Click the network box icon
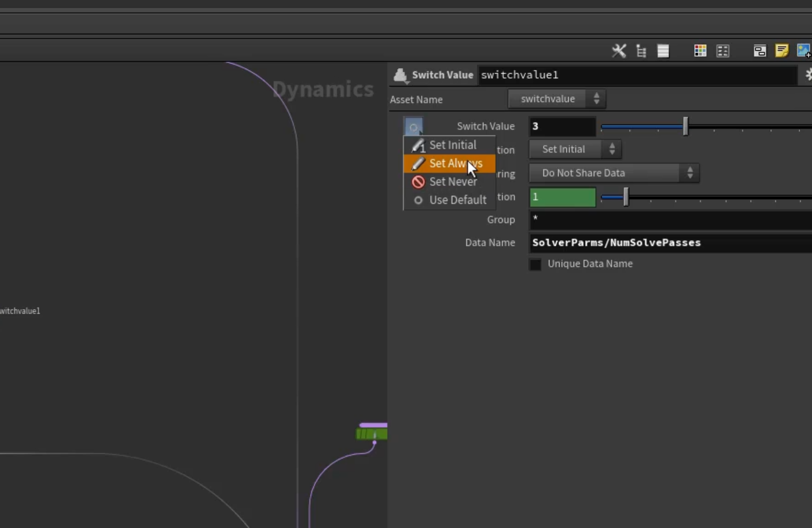 click(760, 51)
